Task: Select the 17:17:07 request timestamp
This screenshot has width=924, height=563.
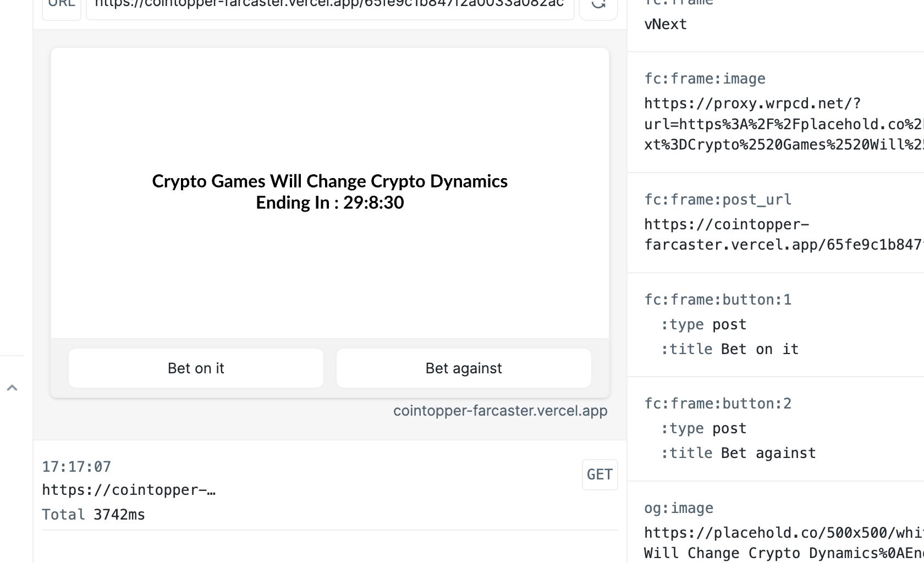Action: [76, 467]
